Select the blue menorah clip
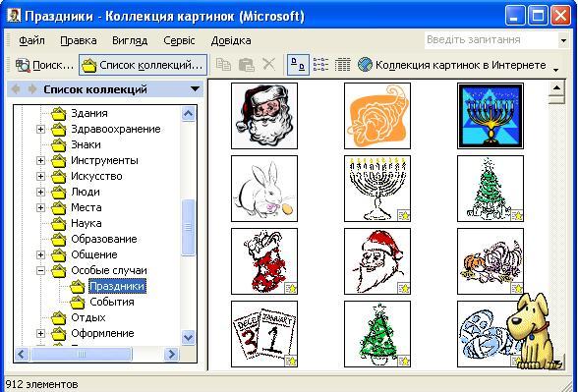578x392 pixels. pyautogui.click(x=491, y=116)
